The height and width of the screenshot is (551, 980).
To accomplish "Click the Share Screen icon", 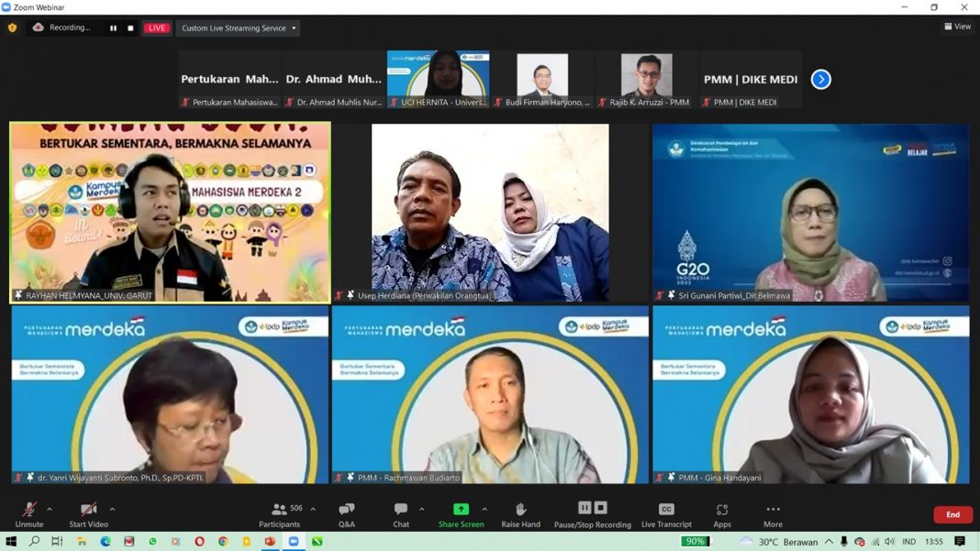I will 461,510.
